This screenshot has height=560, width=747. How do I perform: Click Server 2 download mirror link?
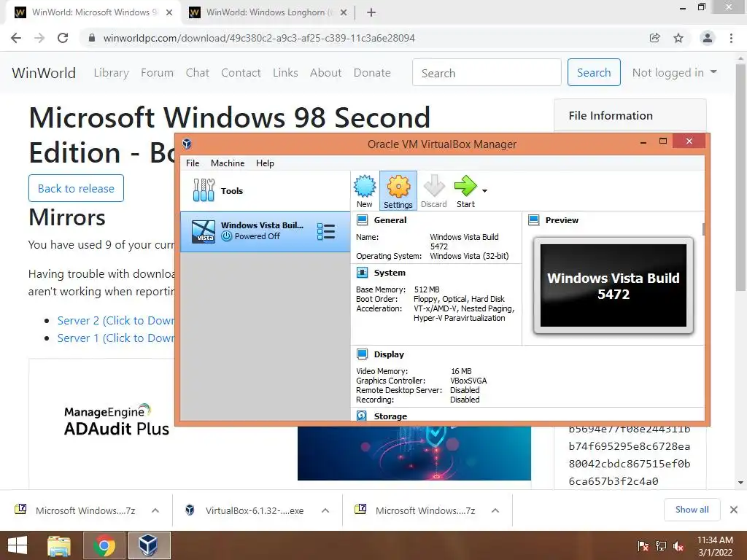[116, 321]
